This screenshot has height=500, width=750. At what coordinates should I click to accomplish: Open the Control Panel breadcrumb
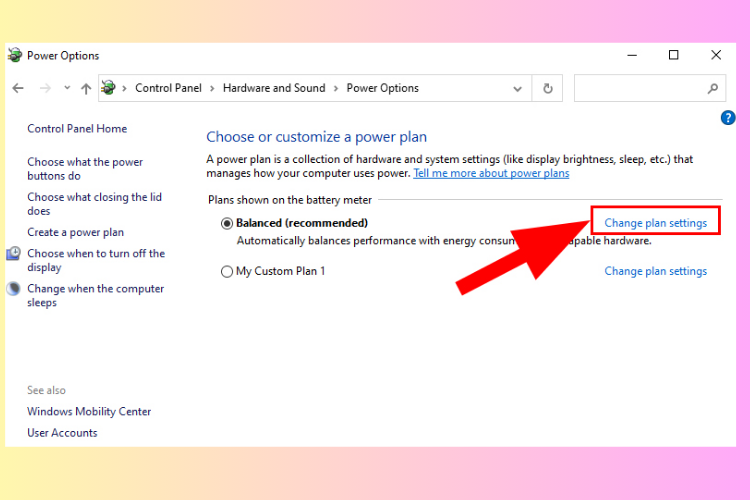168,88
